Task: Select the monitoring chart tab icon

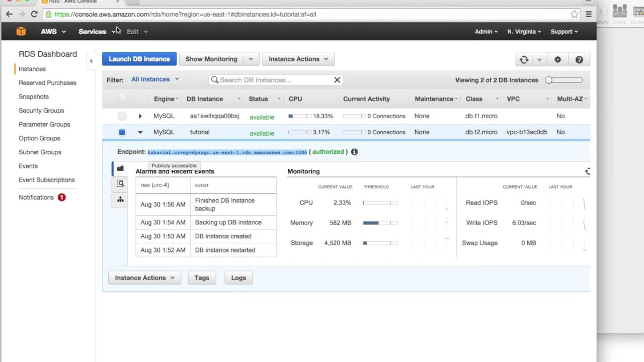Action: [x=120, y=168]
